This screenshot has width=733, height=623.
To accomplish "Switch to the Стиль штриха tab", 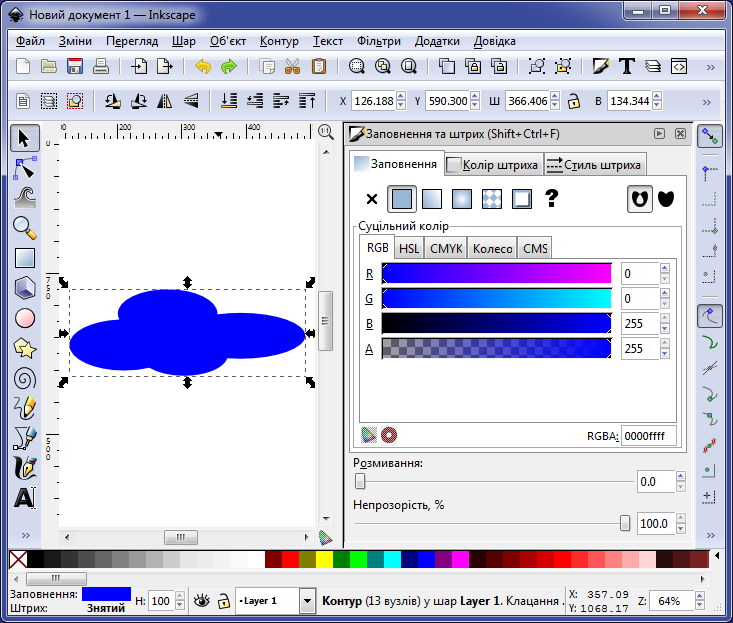I will 595,165.
